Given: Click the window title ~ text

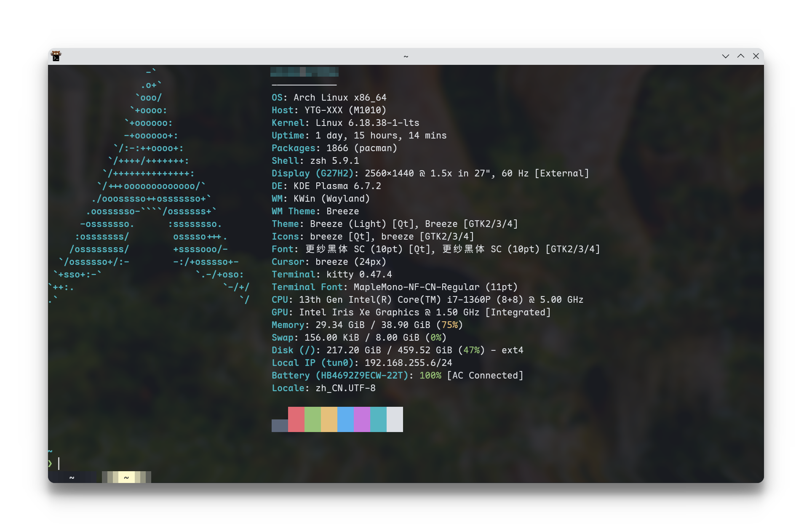Looking at the screenshot, I should pos(406,56).
